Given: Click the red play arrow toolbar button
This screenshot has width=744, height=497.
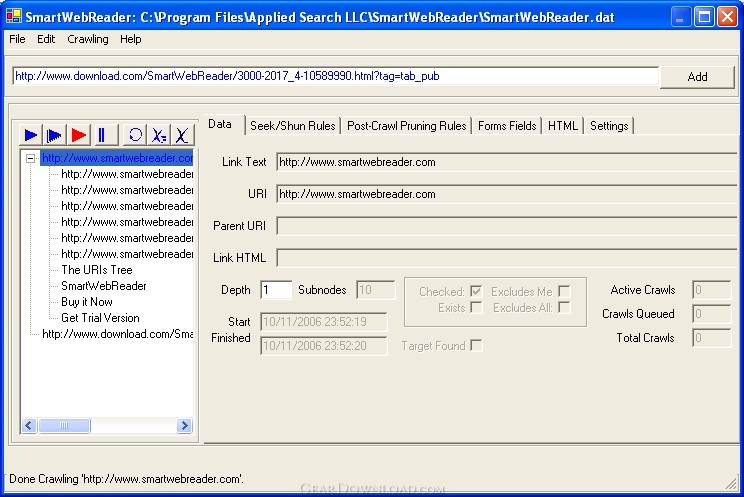Looking at the screenshot, I should pyautogui.click(x=78, y=135).
